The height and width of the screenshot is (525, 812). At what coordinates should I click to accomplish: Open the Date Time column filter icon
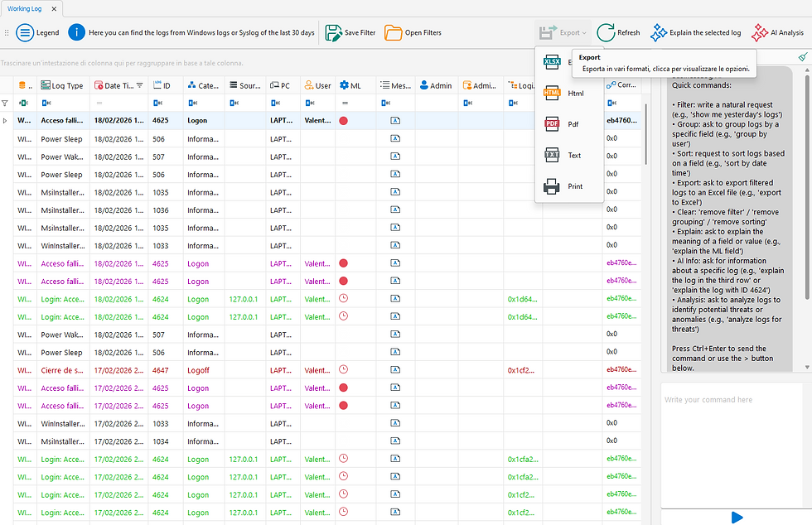point(140,85)
